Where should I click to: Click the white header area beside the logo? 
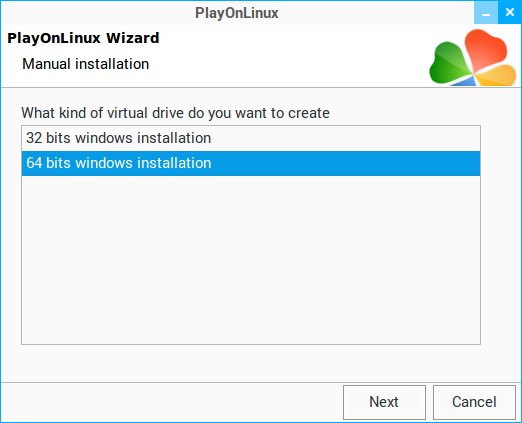click(287, 56)
